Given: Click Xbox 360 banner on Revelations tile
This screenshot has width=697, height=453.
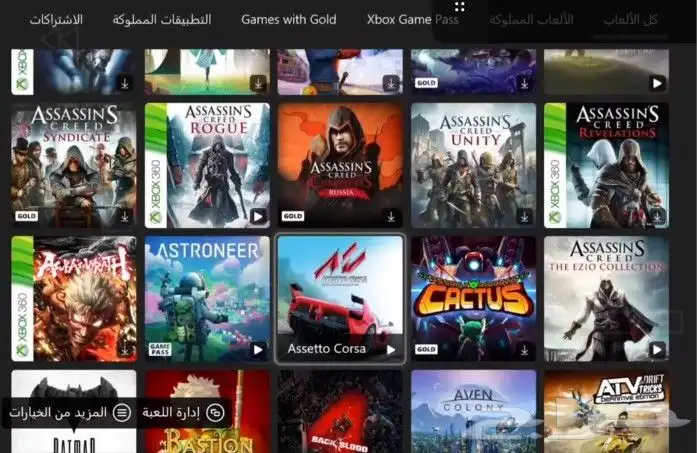Looking at the screenshot, I should pyautogui.click(x=555, y=165).
